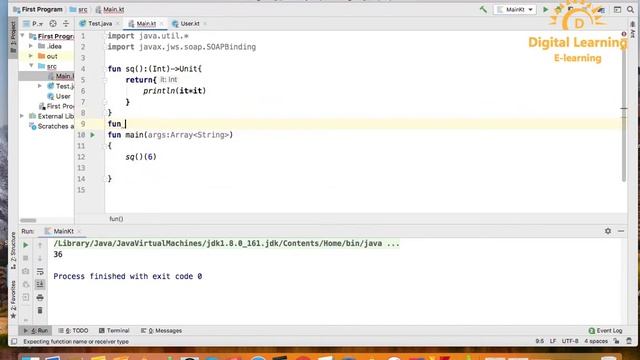Click the fold marker on the return line
Screen dimensions: 640x360
click(x=105, y=80)
